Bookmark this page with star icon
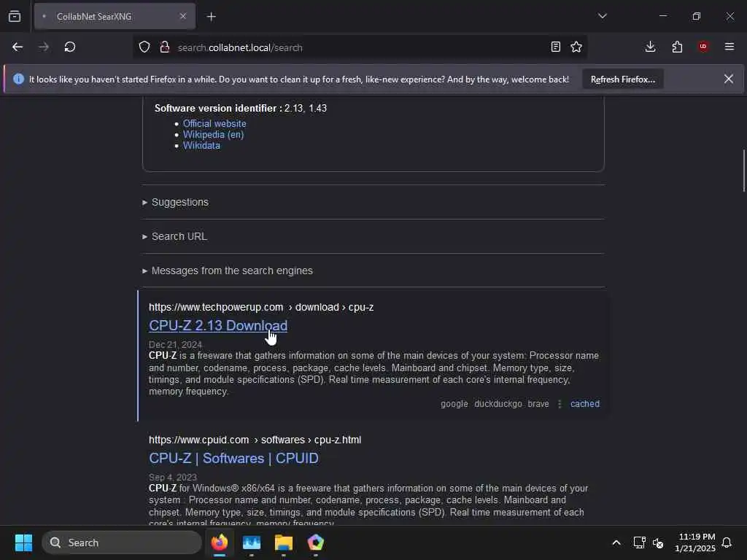The width and height of the screenshot is (747, 560). tap(576, 47)
